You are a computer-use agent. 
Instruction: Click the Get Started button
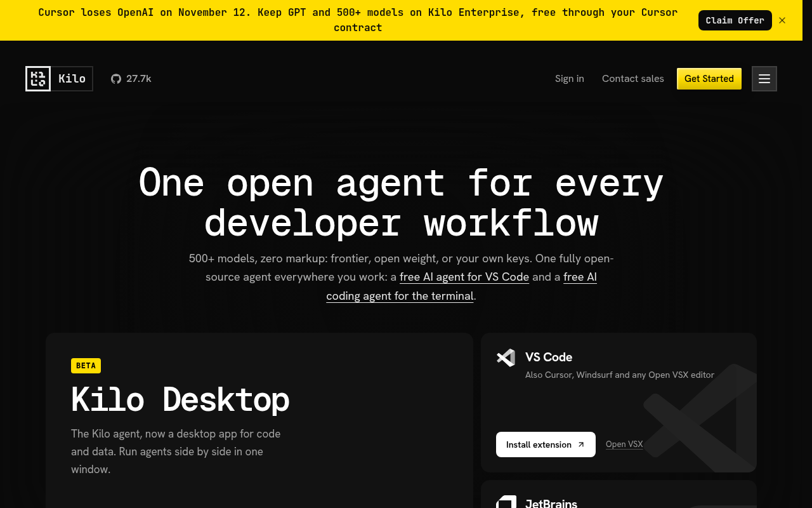click(709, 79)
